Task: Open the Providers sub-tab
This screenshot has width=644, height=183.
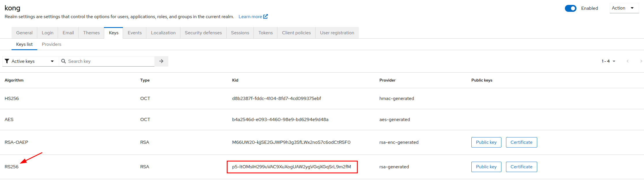Action: (51, 44)
